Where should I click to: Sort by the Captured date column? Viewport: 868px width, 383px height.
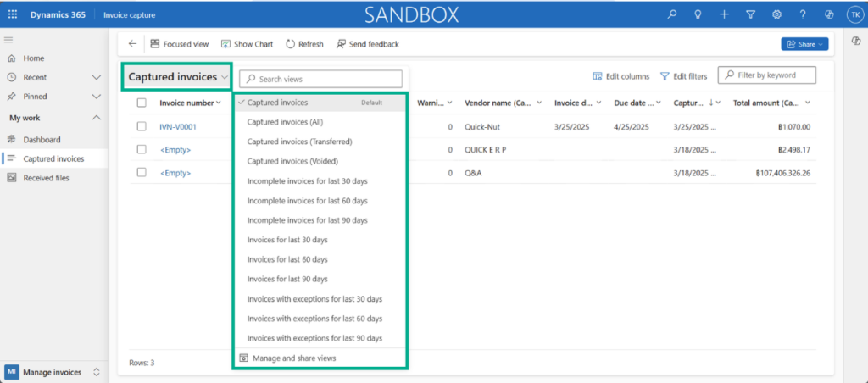point(697,103)
